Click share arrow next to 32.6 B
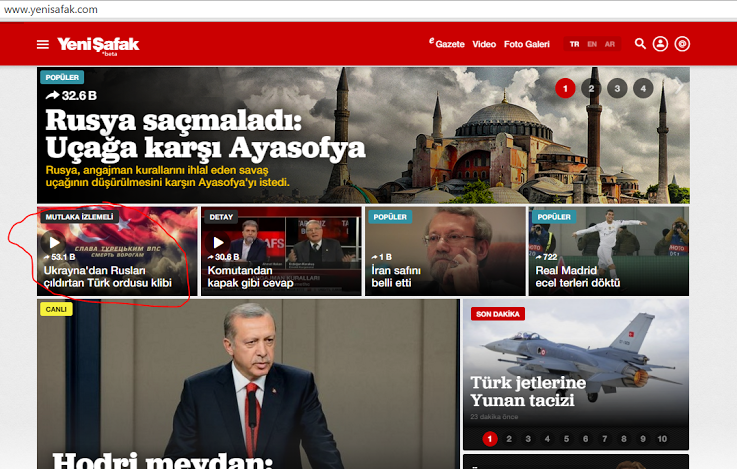 coord(52,96)
